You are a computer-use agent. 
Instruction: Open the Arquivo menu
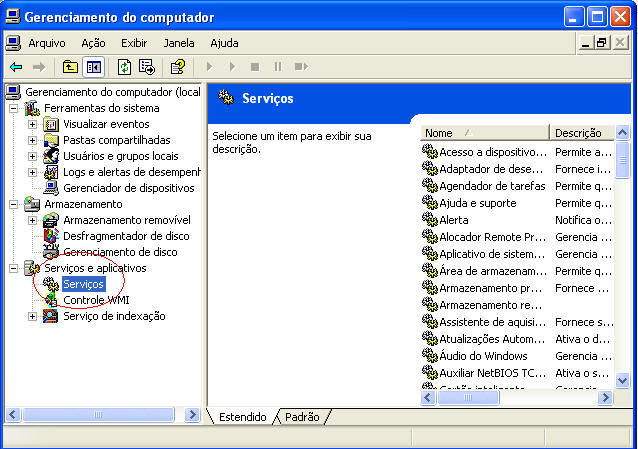point(47,43)
